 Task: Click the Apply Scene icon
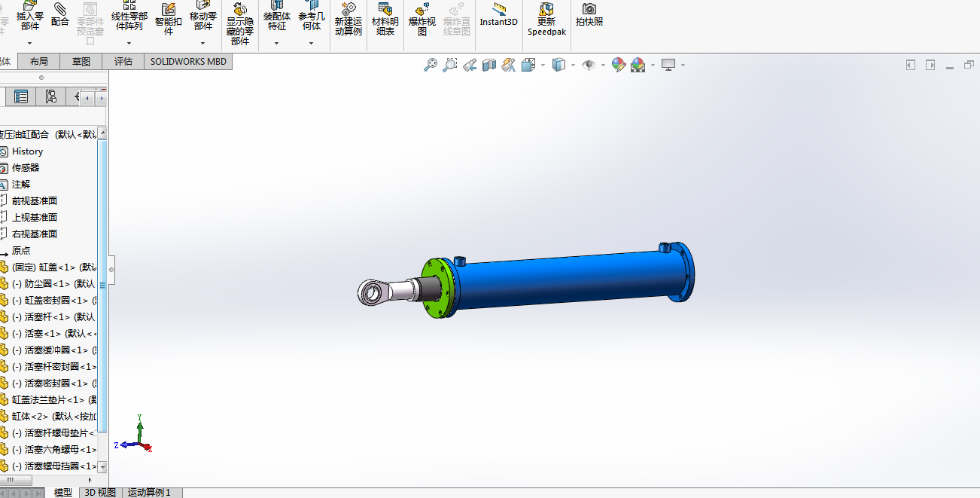tap(638, 66)
